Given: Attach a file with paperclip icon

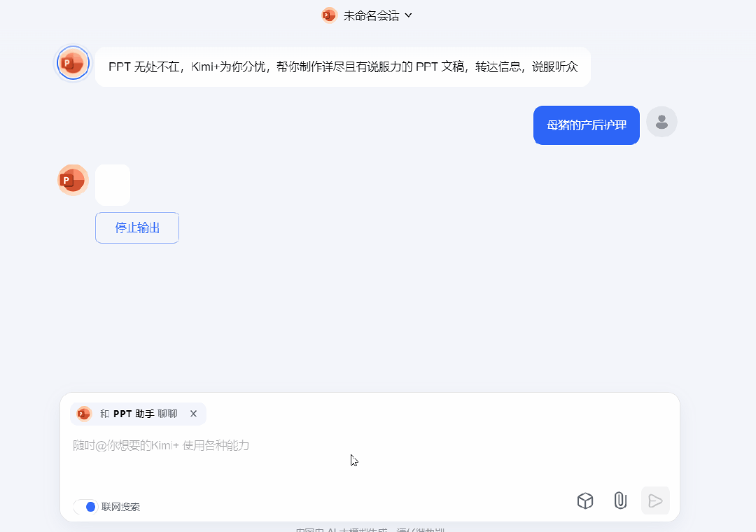Looking at the screenshot, I should [620, 500].
